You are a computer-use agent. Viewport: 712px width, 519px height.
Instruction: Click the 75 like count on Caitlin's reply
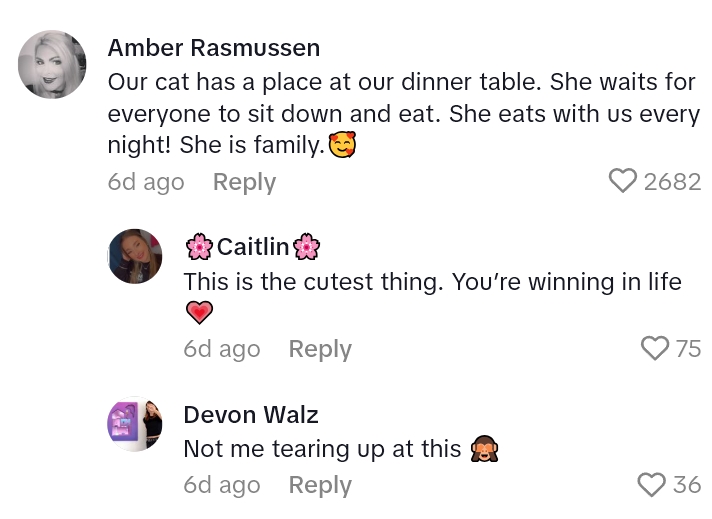688,348
